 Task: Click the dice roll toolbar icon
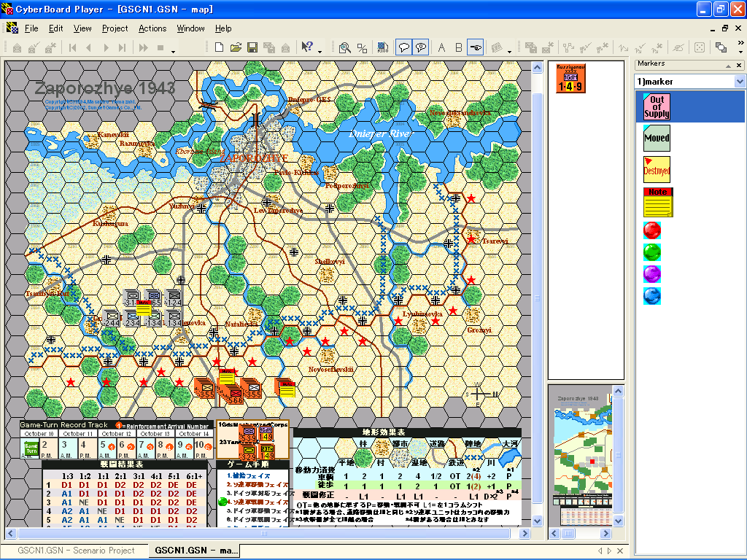(700, 47)
